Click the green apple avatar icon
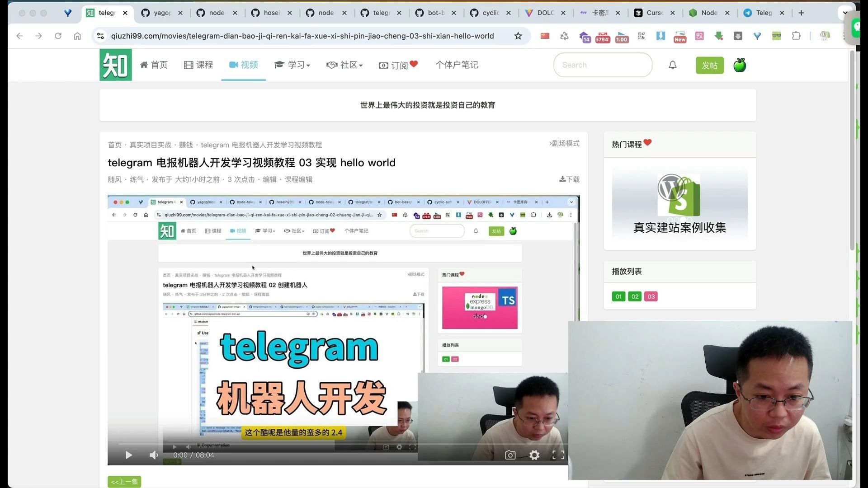 coord(739,65)
